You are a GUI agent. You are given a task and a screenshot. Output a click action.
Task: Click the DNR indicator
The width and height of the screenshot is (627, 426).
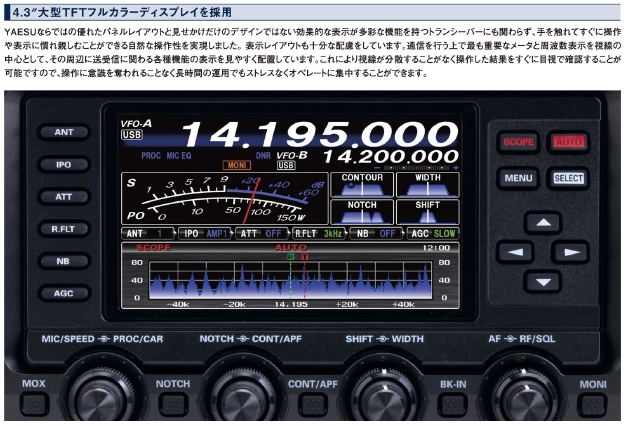click(263, 156)
